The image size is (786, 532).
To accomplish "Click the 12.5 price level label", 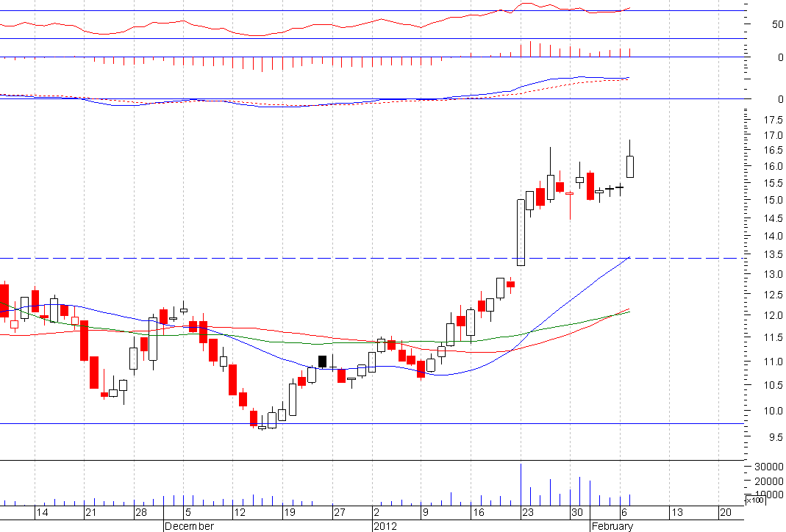I will click(x=773, y=295).
